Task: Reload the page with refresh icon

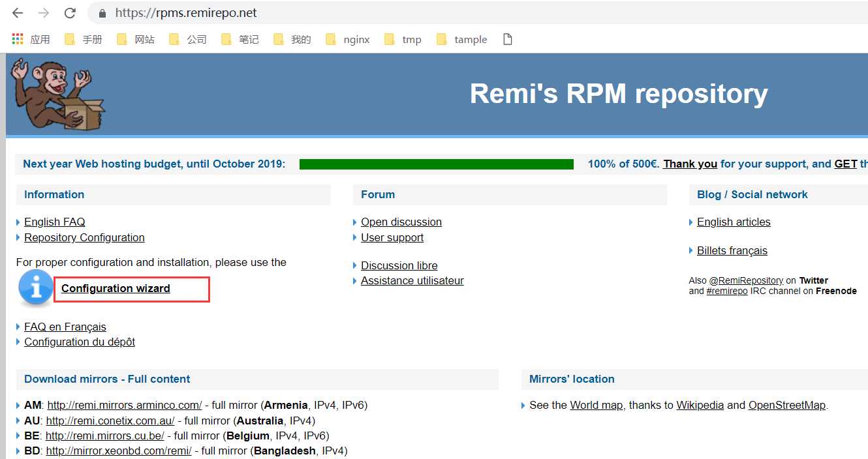Action: (x=70, y=13)
